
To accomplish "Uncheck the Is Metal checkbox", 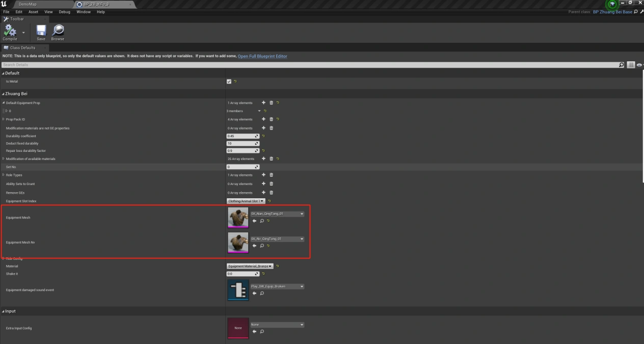I will point(228,81).
